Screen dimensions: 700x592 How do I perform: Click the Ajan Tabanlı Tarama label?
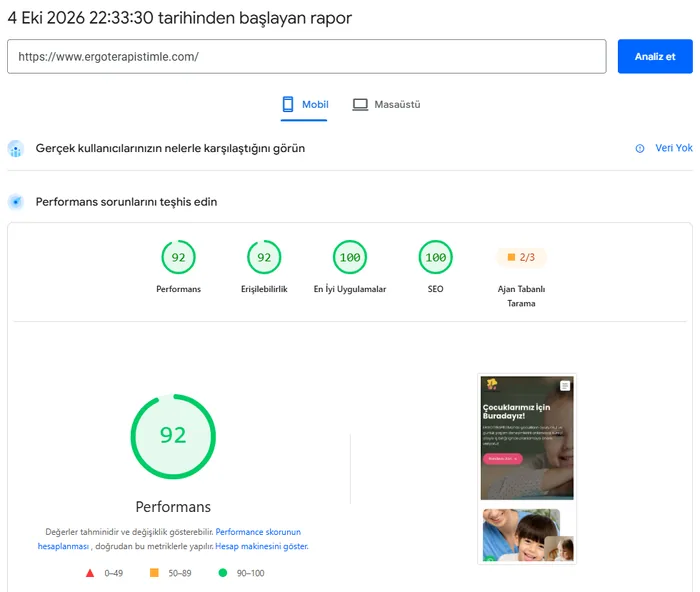tap(521, 296)
